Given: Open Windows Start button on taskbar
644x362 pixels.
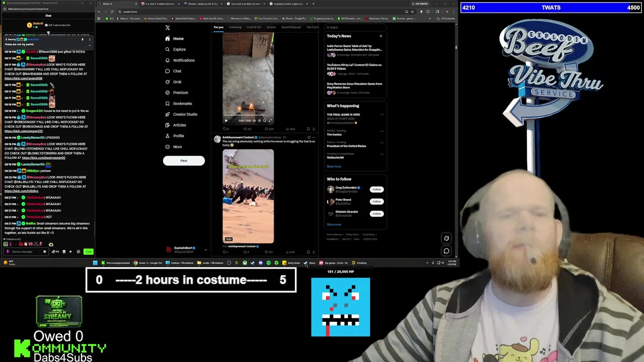Looking at the screenshot, I should (95, 263).
